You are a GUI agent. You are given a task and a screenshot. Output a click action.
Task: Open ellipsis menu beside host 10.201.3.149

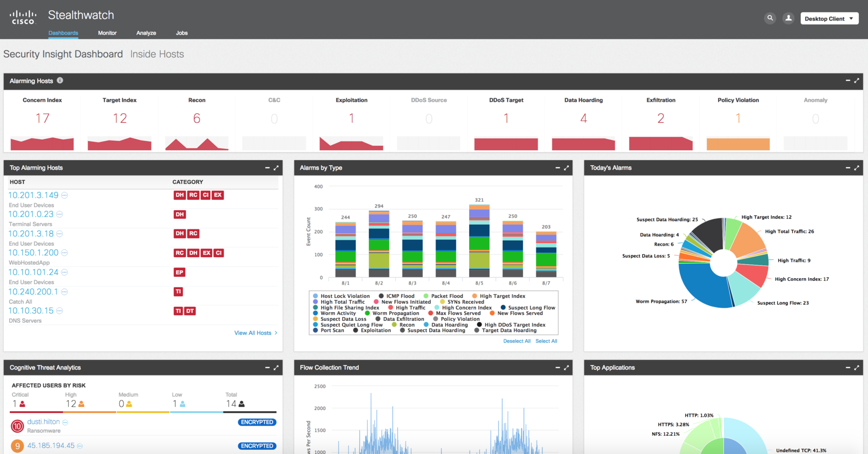click(x=65, y=195)
